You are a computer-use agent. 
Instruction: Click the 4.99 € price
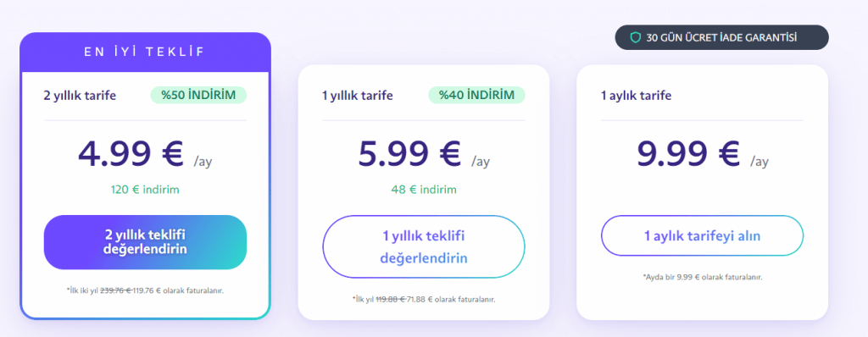click(131, 153)
